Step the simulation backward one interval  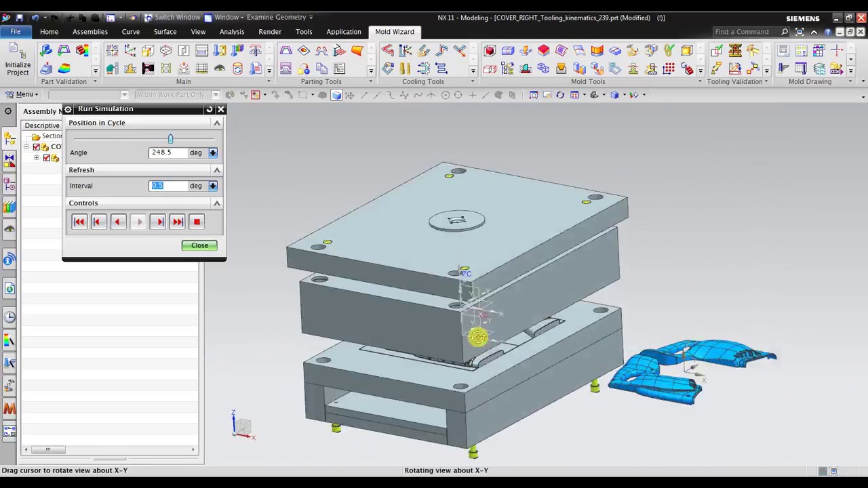98,222
